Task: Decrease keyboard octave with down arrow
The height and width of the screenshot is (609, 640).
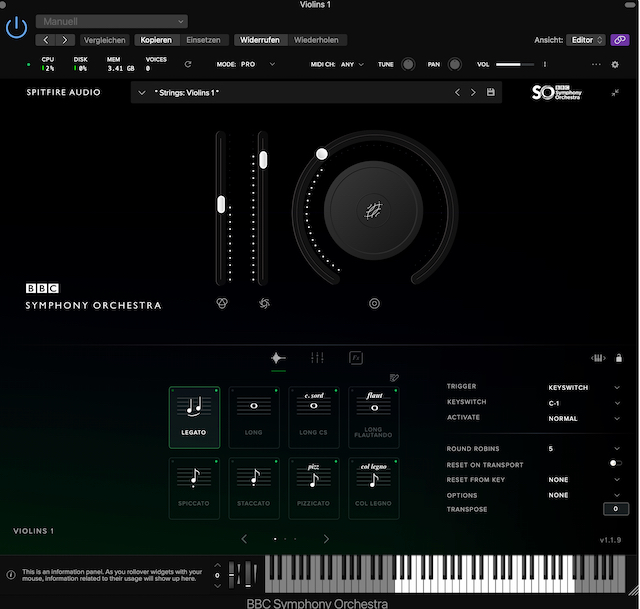Action: coord(218,586)
